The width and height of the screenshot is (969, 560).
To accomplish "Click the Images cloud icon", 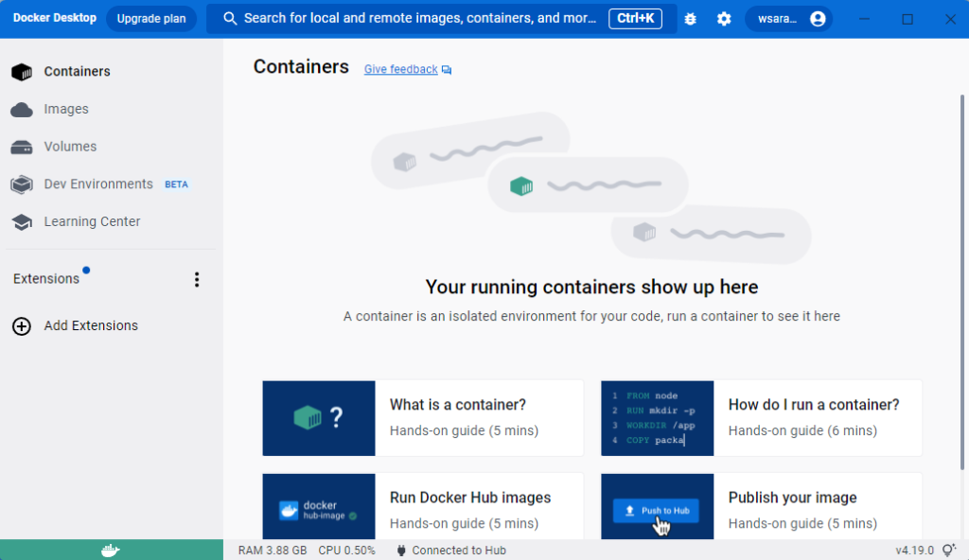I will click(22, 110).
